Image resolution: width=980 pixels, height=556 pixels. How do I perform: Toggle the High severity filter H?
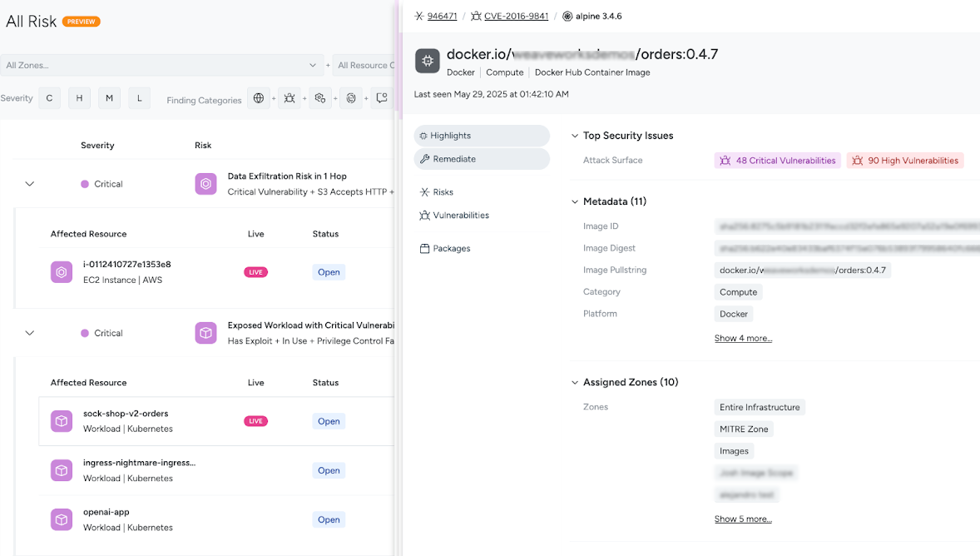(x=79, y=98)
